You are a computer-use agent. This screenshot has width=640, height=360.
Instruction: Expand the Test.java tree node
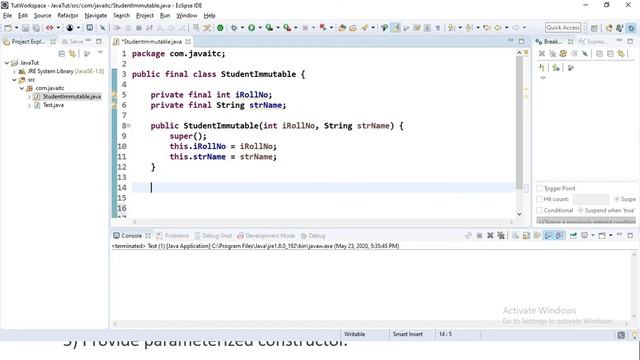[x=29, y=105]
